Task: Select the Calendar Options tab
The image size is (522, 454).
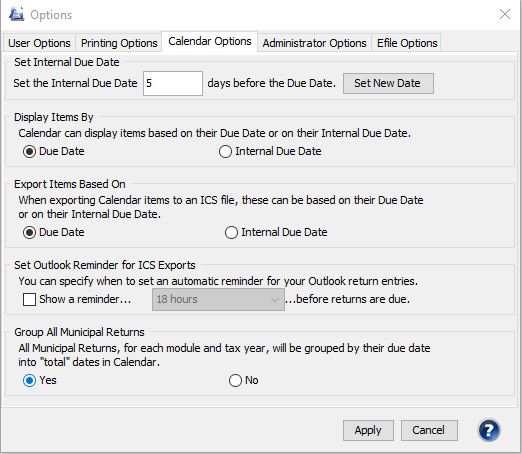Action: tap(210, 41)
